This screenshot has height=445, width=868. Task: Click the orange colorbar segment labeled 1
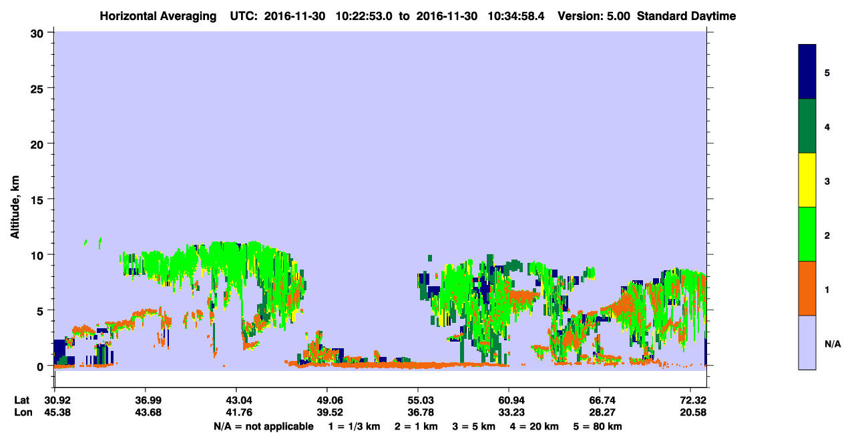tap(807, 288)
